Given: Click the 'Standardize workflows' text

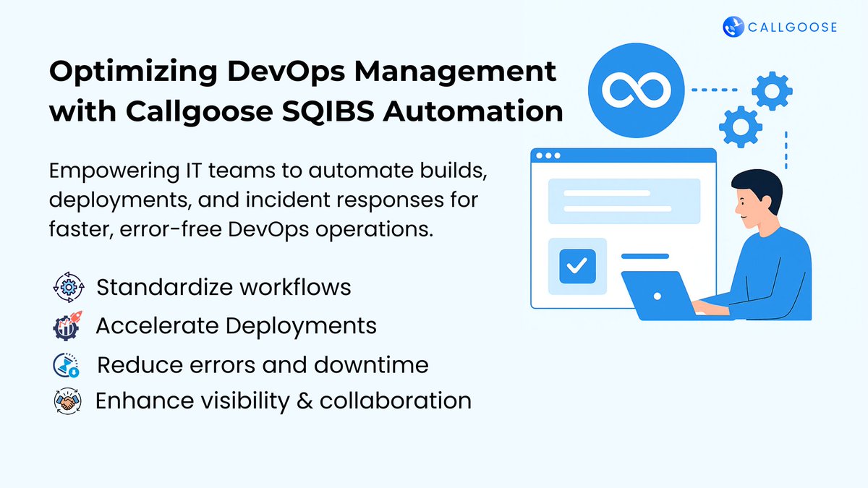Looking at the screenshot, I should click(224, 287).
